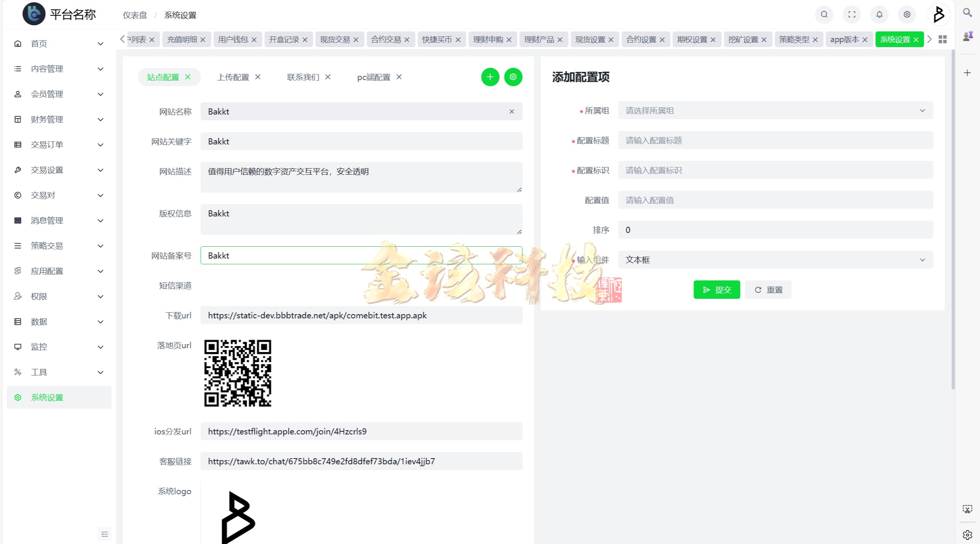Screen dimensions: 980x544
Task: Open the notification bell
Action: 879,15
